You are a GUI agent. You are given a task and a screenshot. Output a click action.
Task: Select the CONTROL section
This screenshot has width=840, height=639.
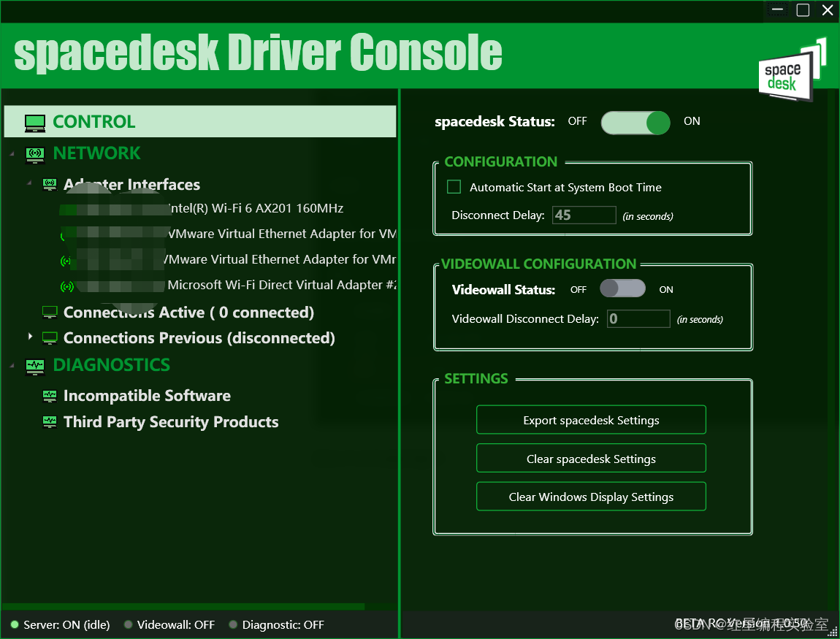coord(200,121)
